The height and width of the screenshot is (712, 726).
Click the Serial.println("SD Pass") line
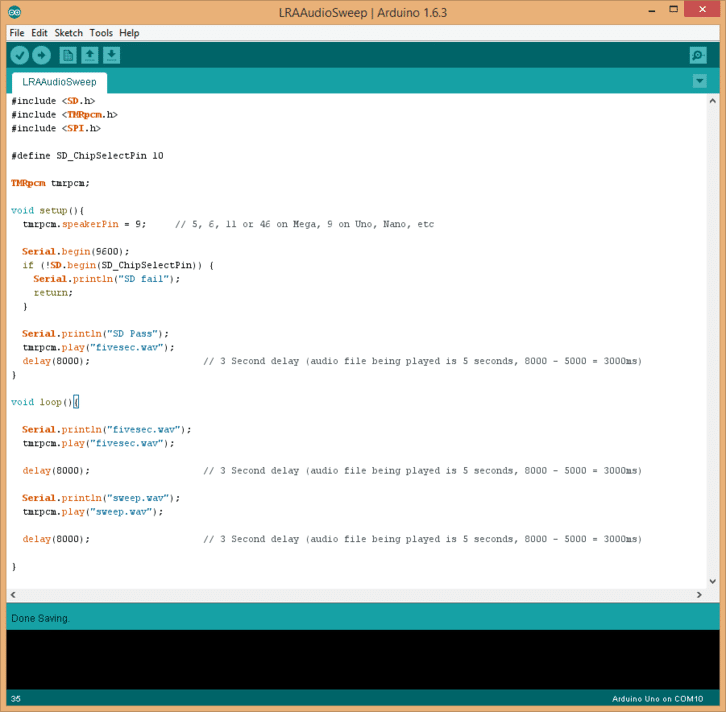point(95,334)
